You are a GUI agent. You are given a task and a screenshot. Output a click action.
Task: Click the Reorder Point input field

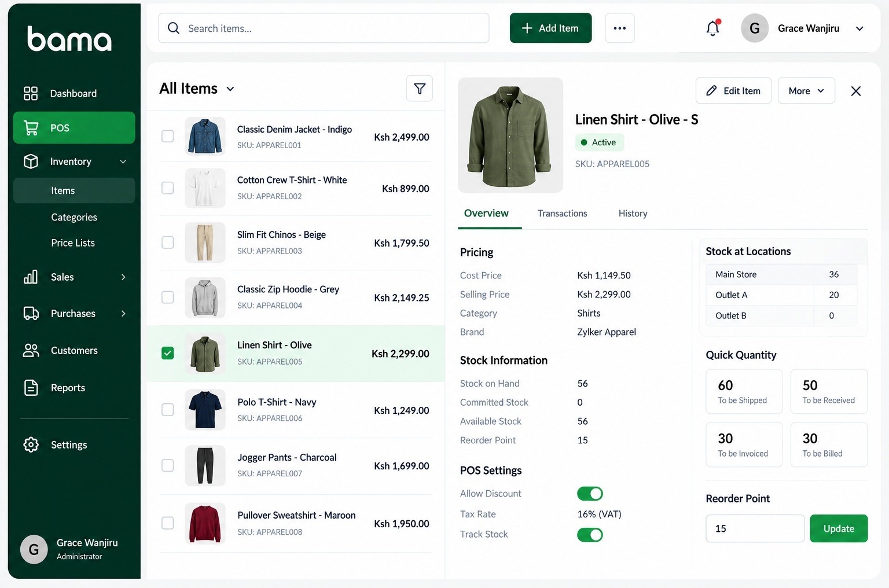(755, 528)
